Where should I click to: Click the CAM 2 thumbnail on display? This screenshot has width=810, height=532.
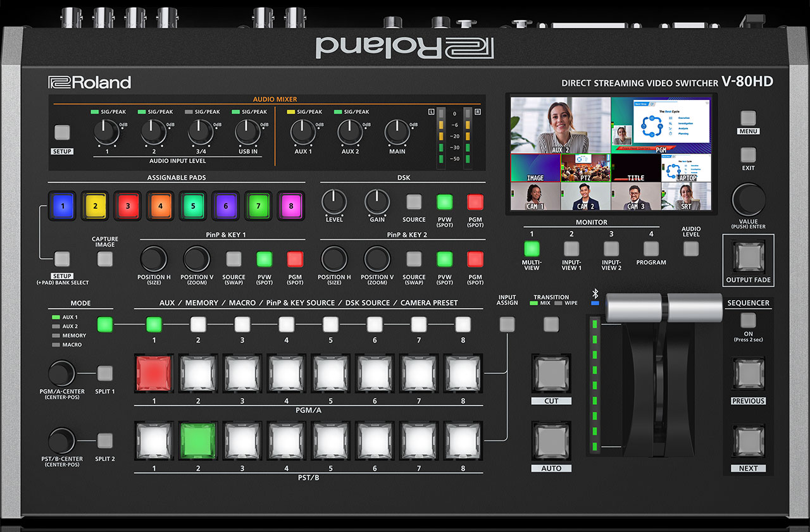[585, 196]
